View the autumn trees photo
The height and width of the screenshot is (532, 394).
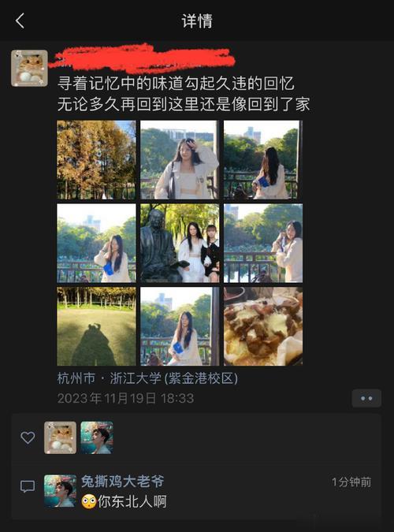96,160
